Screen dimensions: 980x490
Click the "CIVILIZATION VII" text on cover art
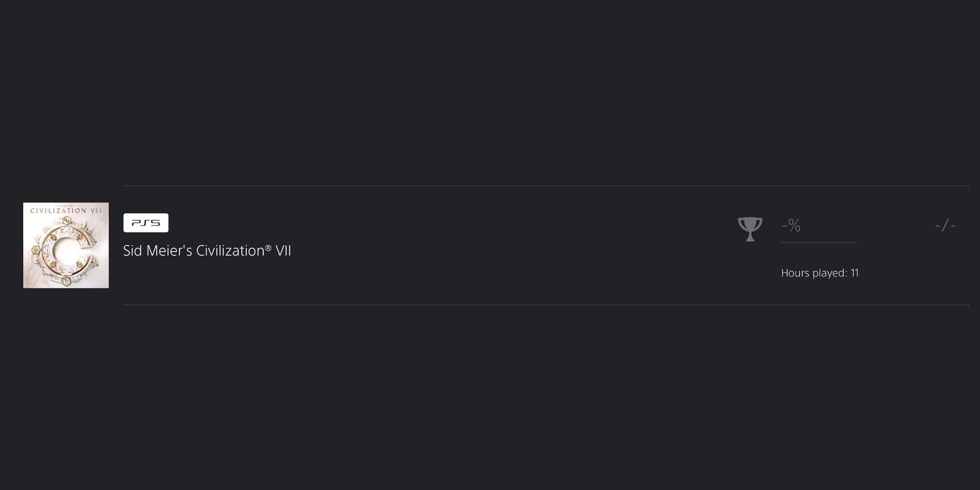66,211
